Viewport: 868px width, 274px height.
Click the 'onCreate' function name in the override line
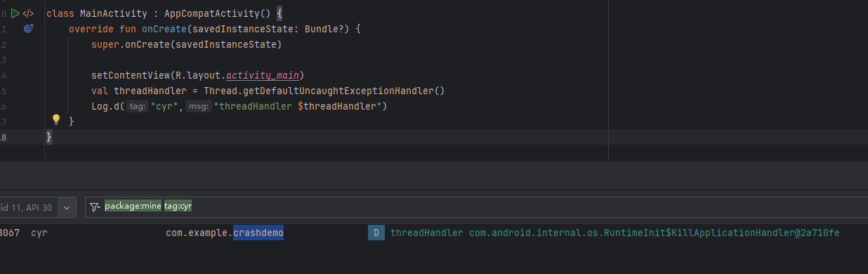[x=164, y=29]
